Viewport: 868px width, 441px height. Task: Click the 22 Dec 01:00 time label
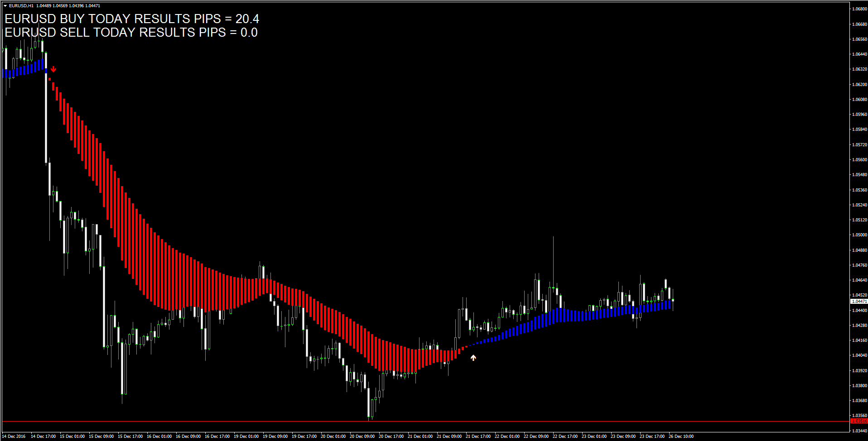(507, 436)
